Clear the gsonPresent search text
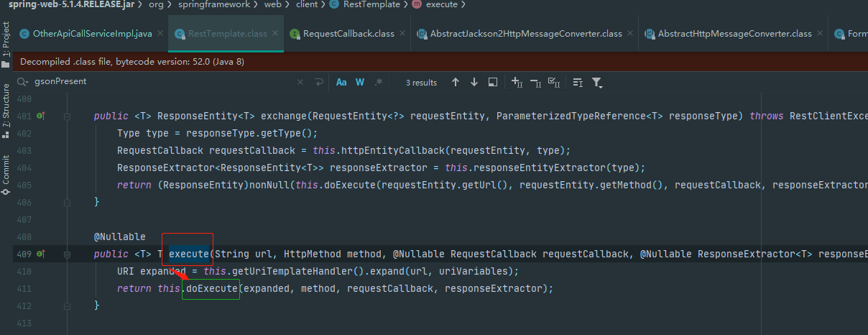Screen dimensions: 868x335 (300, 82)
